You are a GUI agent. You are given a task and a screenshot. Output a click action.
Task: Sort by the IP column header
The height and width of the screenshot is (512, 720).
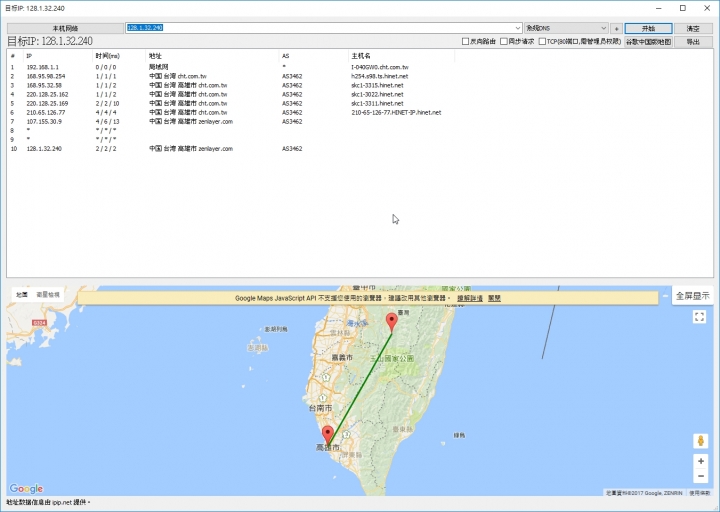point(58,56)
